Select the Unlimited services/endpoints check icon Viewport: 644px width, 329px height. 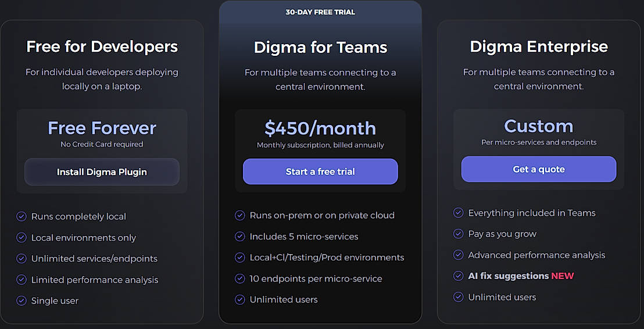pos(22,259)
